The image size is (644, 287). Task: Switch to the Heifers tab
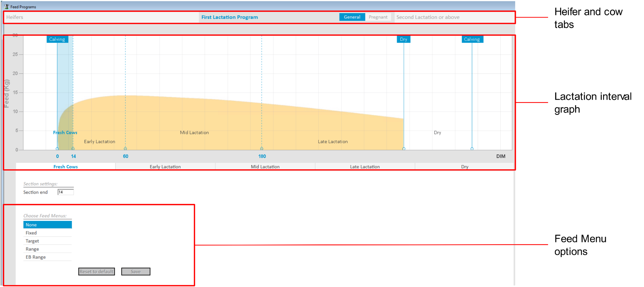15,17
